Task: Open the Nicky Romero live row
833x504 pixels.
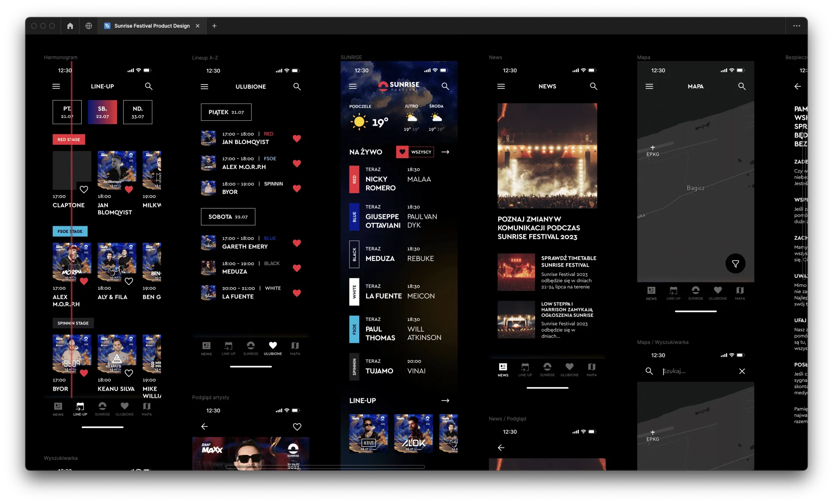Action: point(399,179)
